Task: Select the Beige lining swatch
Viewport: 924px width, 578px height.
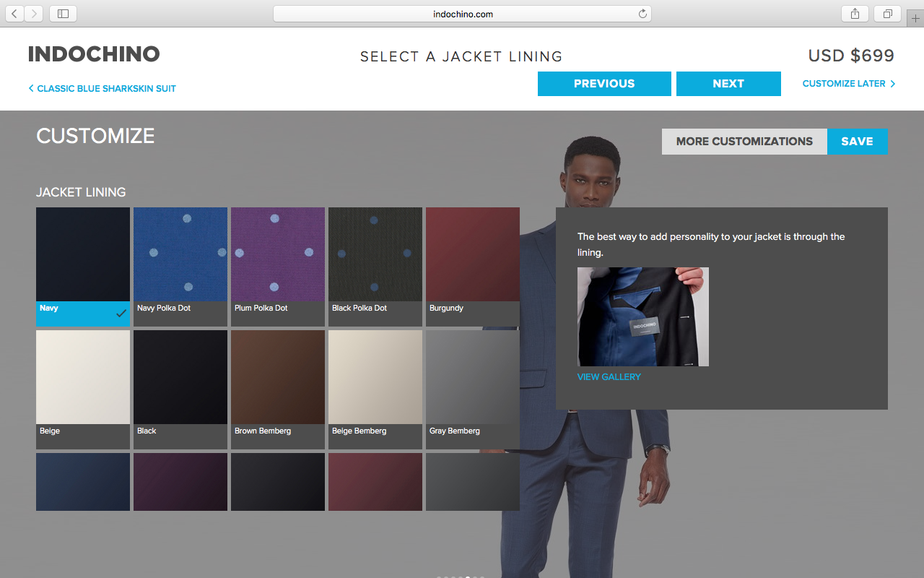Action: pos(83,389)
